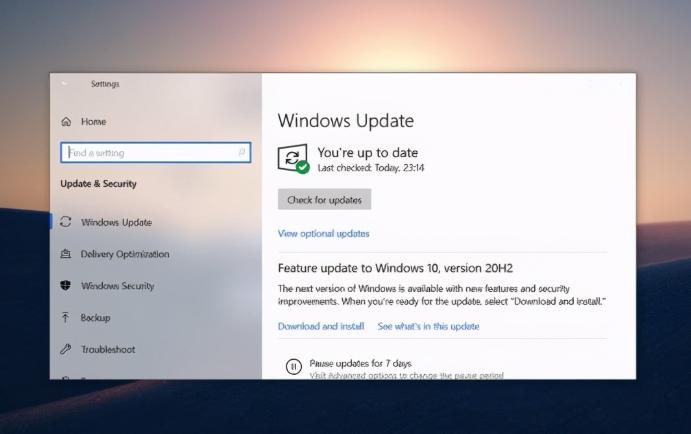Click Download and install link
The image size is (691, 434).
click(321, 326)
